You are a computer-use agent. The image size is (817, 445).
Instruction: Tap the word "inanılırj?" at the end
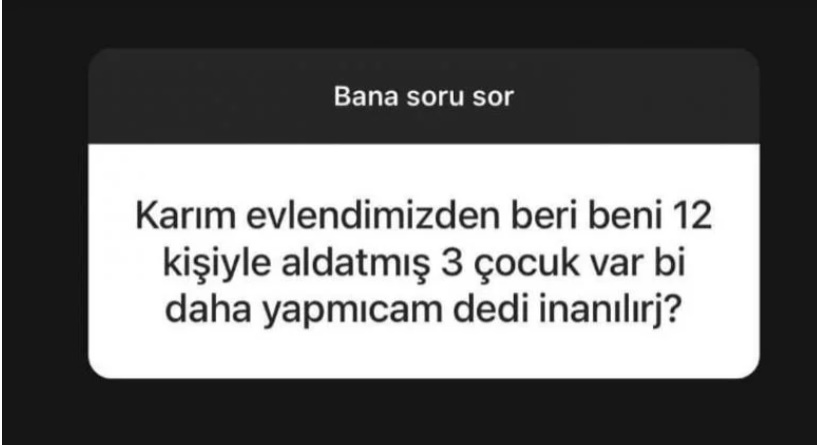click(609, 312)
